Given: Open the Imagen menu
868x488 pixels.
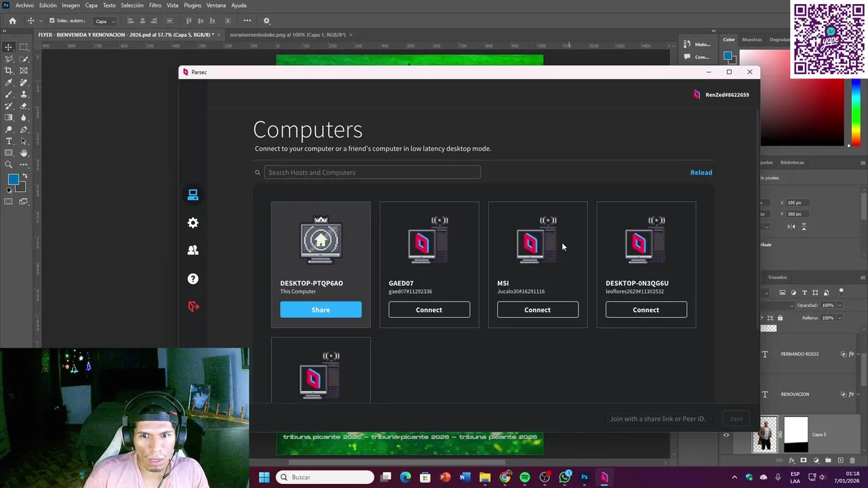Looking at the screenshot, I should point(71,5).
